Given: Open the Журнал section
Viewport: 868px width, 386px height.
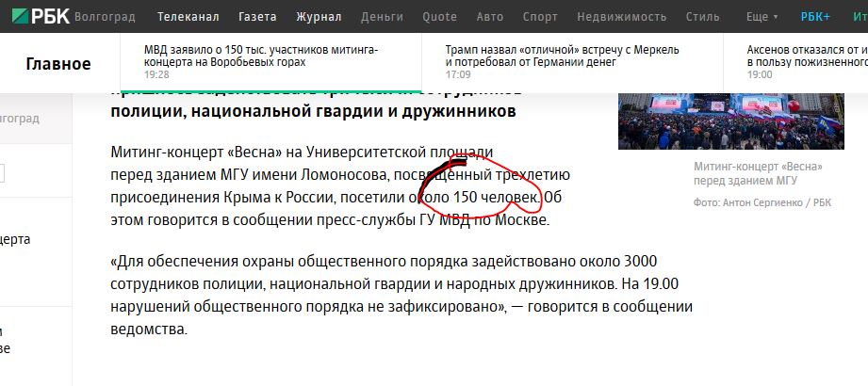Looking at the screenshot, I should pos(319,17).
